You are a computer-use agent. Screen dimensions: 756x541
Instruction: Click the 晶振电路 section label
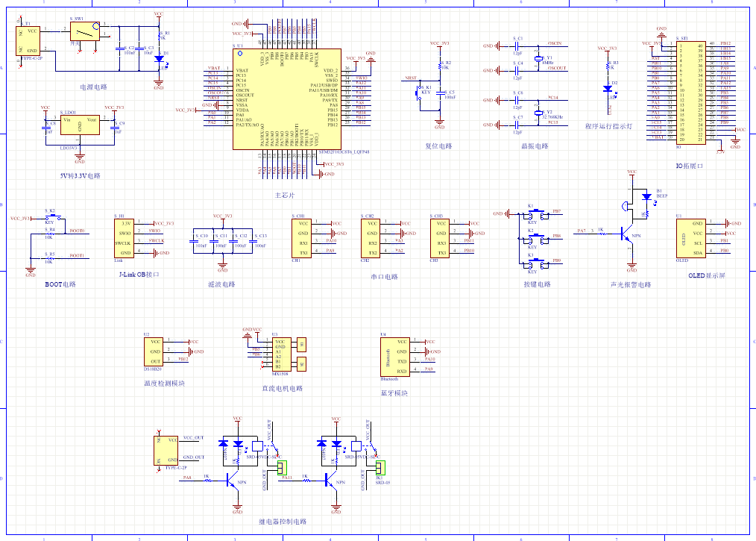[x=535, y=146]
